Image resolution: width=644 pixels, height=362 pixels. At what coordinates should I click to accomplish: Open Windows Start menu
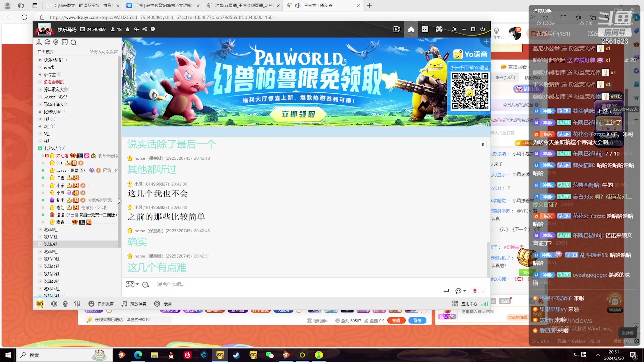(x=8, y=355)
